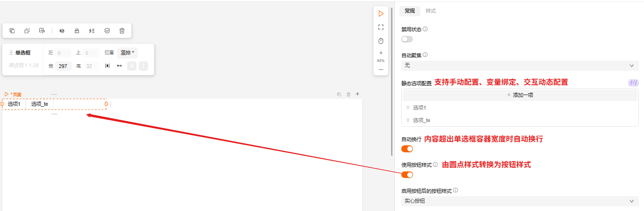This screenshot has width=644, height=211.
Task: Hide the component with the eye-slash icon
Action: click(x=62, y=31)
